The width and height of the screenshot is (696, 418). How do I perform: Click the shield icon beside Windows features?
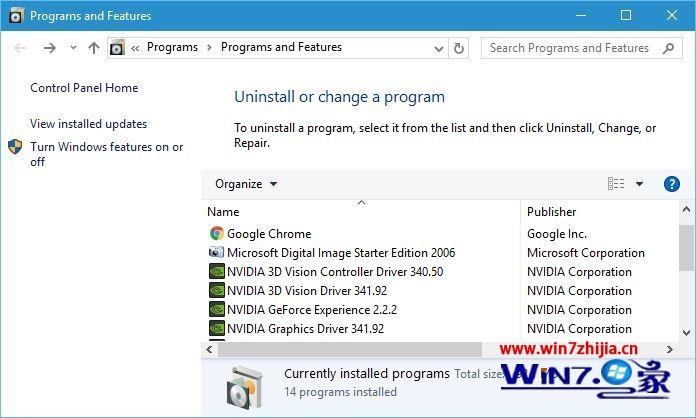pyautogui.click(x=15, y=147)
